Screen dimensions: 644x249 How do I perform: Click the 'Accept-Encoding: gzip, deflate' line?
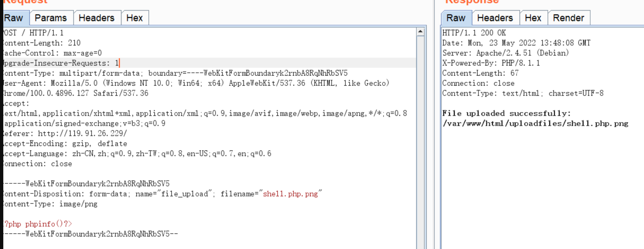[x=65, y=144]
